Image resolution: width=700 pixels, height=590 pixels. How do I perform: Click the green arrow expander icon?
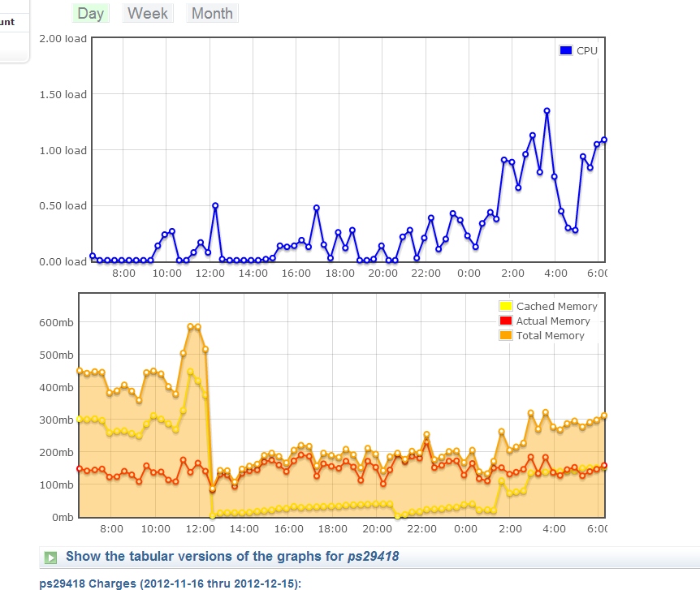click(51, 558)
